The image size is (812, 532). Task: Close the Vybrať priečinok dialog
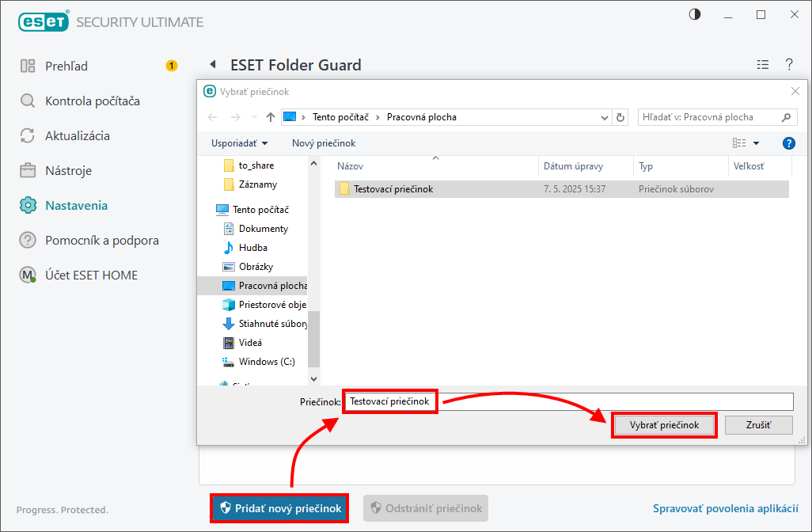[x=795, y=92]
